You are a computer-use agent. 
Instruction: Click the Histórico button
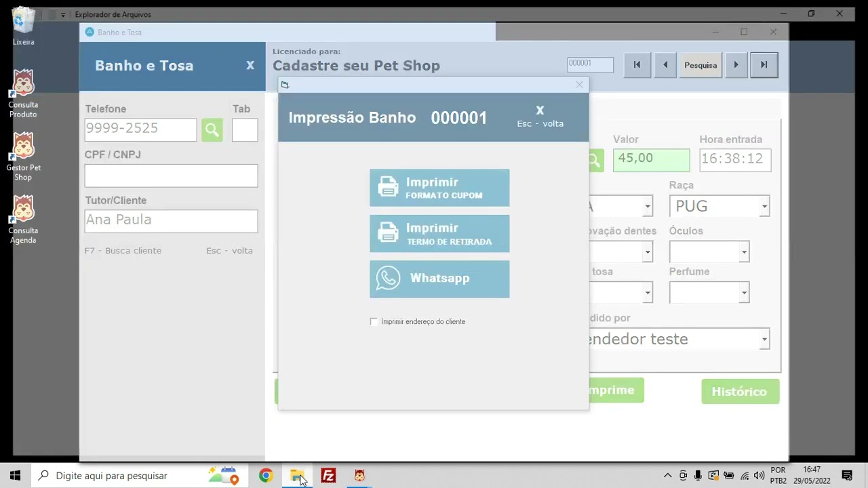[x=740, y=391]
